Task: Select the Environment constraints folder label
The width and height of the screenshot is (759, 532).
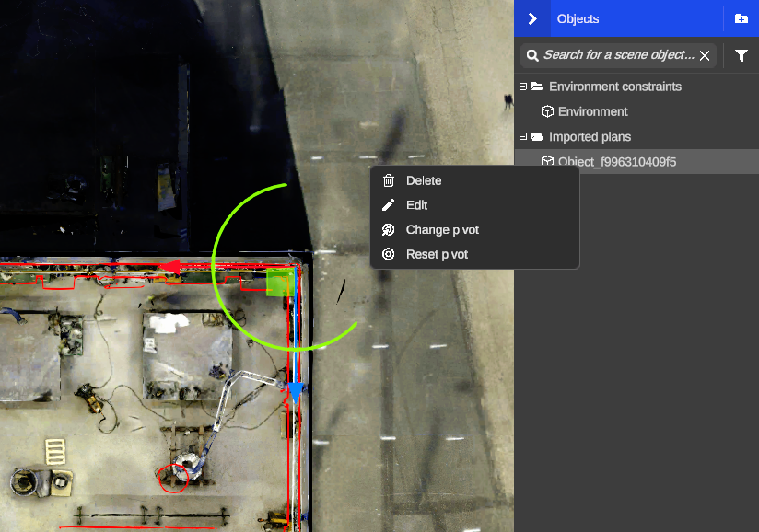Action: (615, 87)
